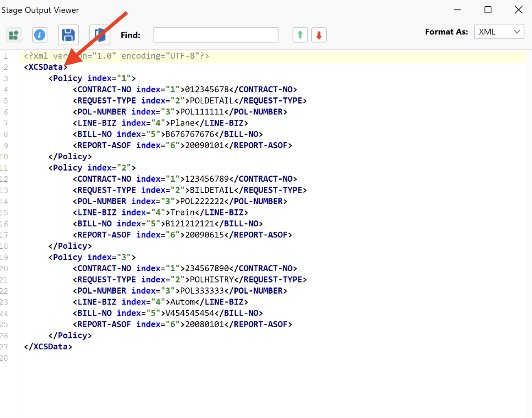Image resolution: width=532 pixels, height=418 pixels.
Task: Copy output using the clipboard icon
Action: point(100,35)
